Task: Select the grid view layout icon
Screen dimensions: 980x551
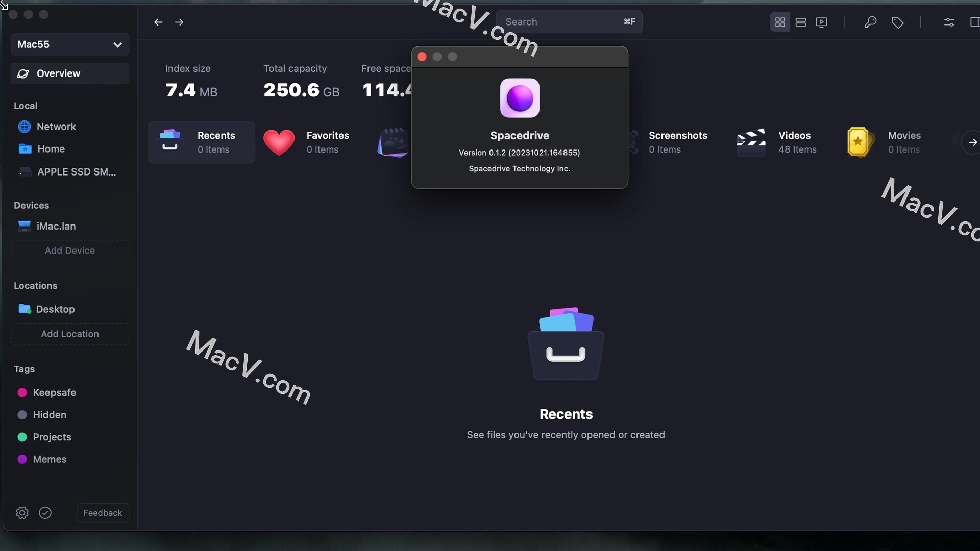Action: click(780, 21)
